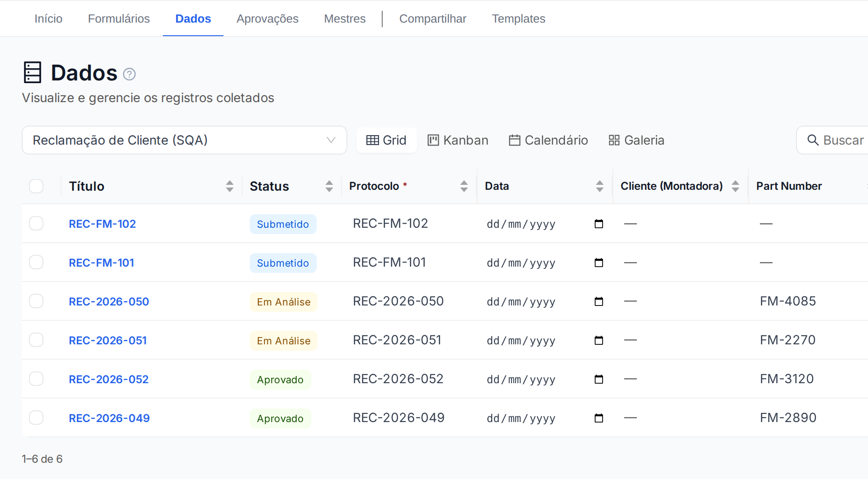Click Submetido status badge for REC-FM-102

point(283,224)
